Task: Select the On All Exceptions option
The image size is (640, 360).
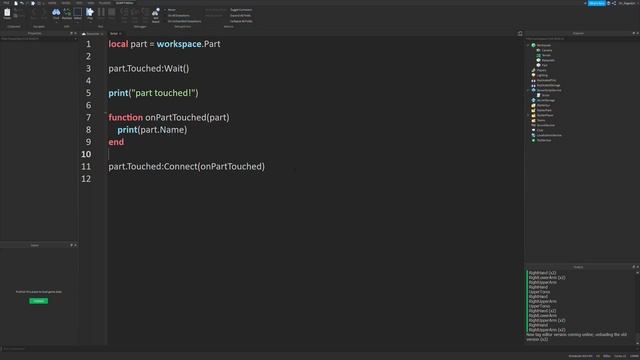Action: (179, 16)
